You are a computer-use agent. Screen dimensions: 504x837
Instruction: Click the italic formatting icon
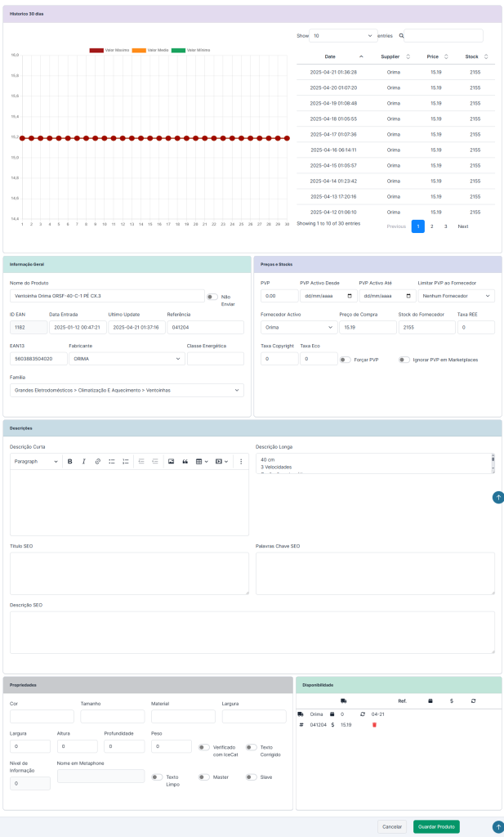(x=83, y=462)
